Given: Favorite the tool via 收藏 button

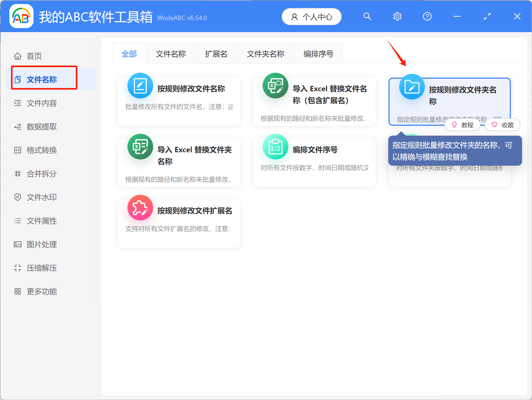Looking at the screenshot, I should [x=503, y=125].
